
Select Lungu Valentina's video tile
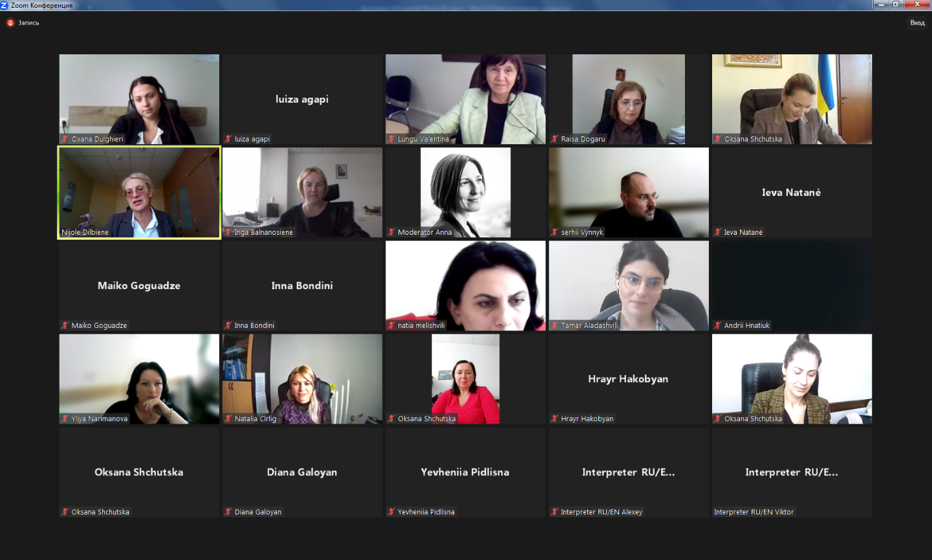click(466, 99)
